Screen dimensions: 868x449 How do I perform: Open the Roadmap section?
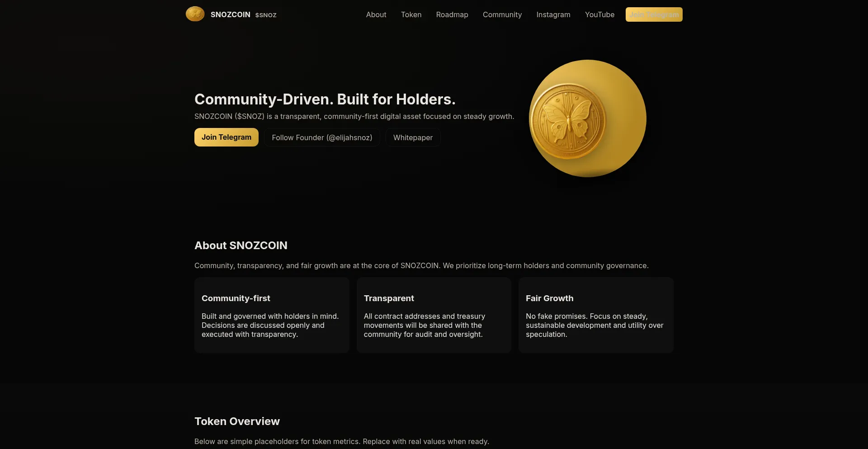click(x=452, y=14)
